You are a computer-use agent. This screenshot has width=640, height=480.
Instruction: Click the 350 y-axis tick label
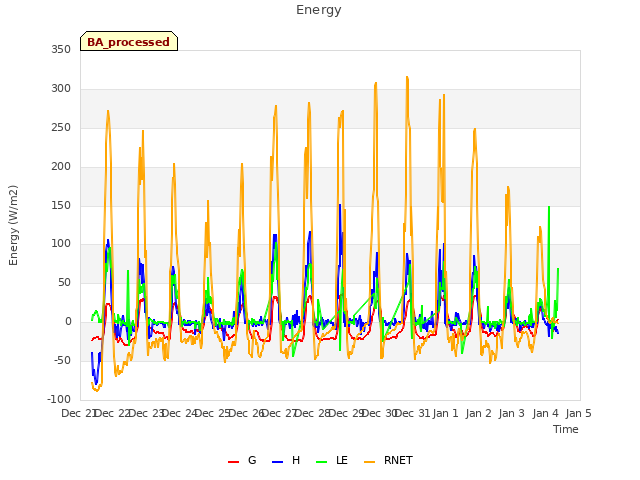61,50
